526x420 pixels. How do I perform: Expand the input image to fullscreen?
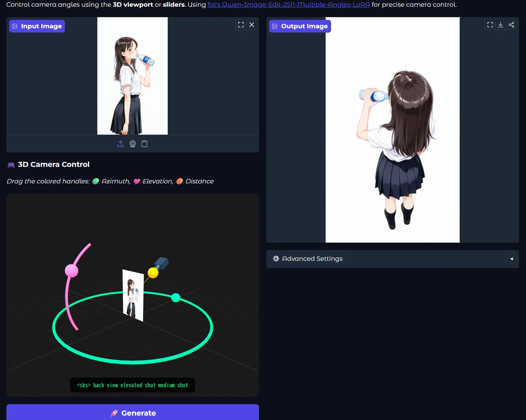click(241, 25)
